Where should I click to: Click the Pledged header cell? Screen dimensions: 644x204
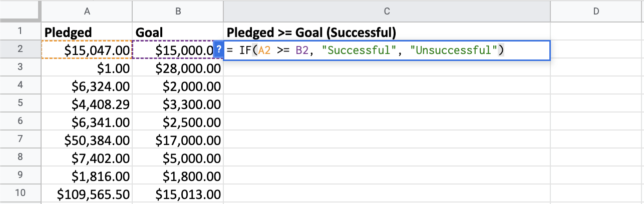[87, 32]
